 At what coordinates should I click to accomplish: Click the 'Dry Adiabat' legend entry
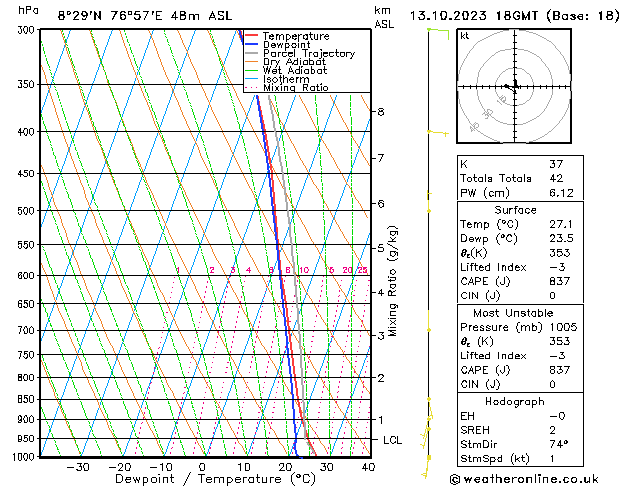click(294, 62)
